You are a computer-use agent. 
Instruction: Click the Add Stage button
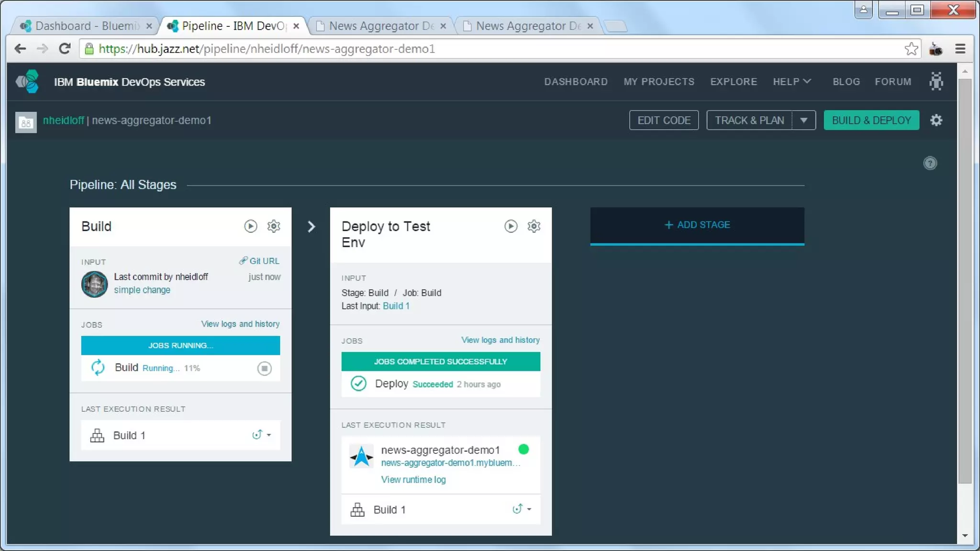pos(697,225)
